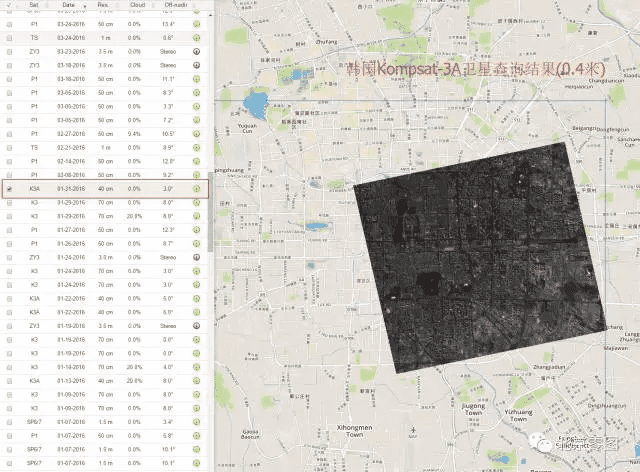
Task: Click the Off-nadir column header
Action: pyautogui.click(x=176, y=5)
